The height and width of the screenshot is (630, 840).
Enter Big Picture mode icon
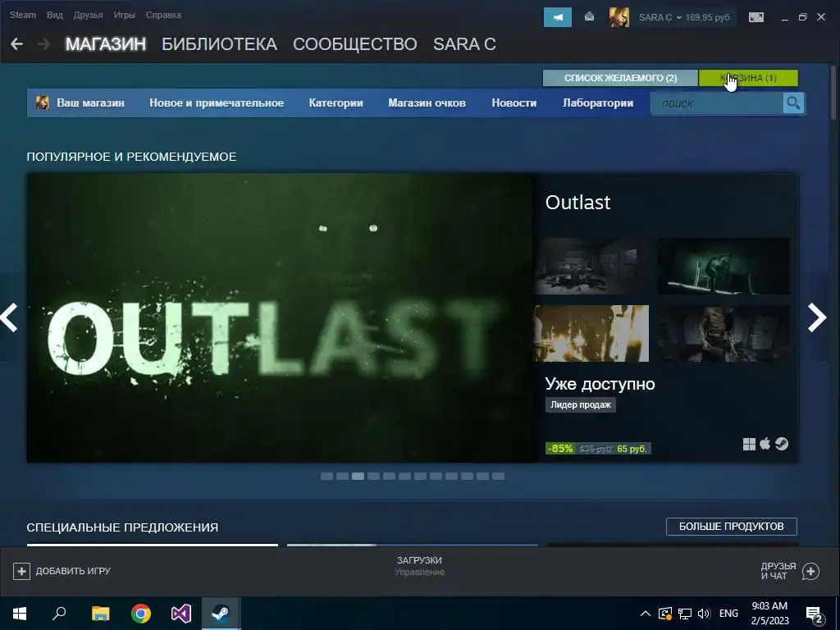click(756, 17)
